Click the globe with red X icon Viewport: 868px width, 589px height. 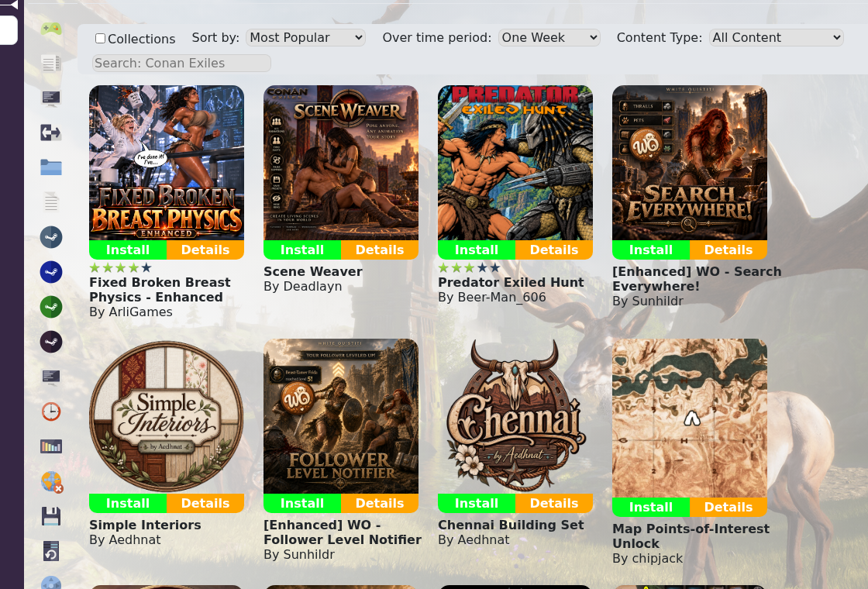point(51,481)
